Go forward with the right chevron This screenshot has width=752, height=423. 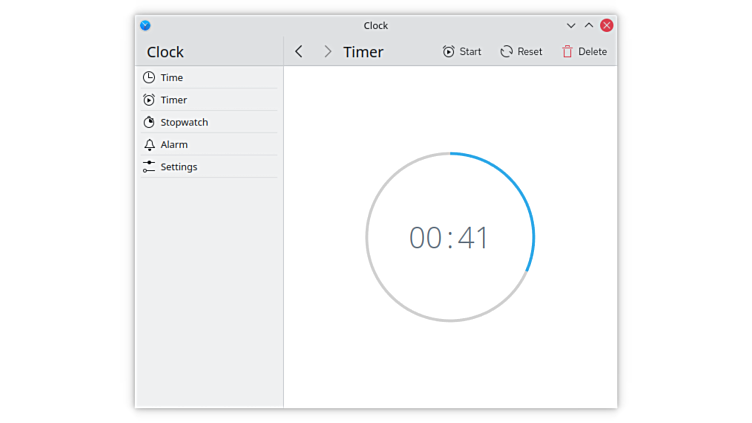click(327, 52)
